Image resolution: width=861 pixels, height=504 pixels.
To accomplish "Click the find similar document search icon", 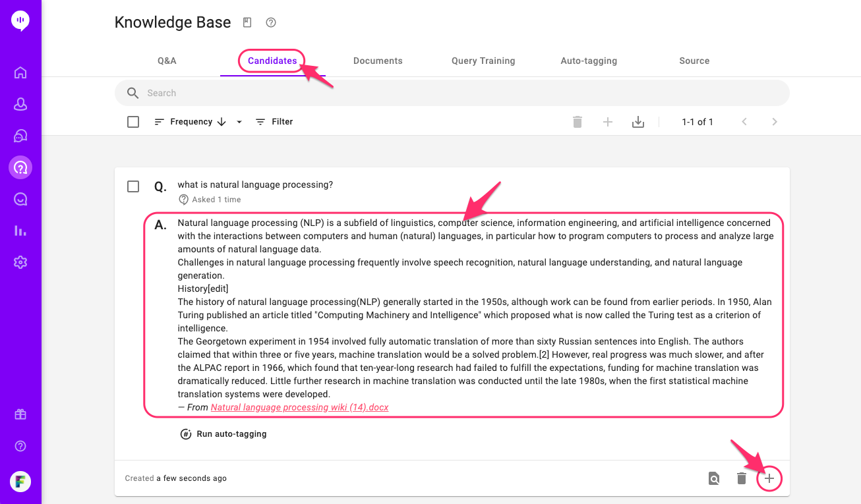I will click(x=714, y=479).
